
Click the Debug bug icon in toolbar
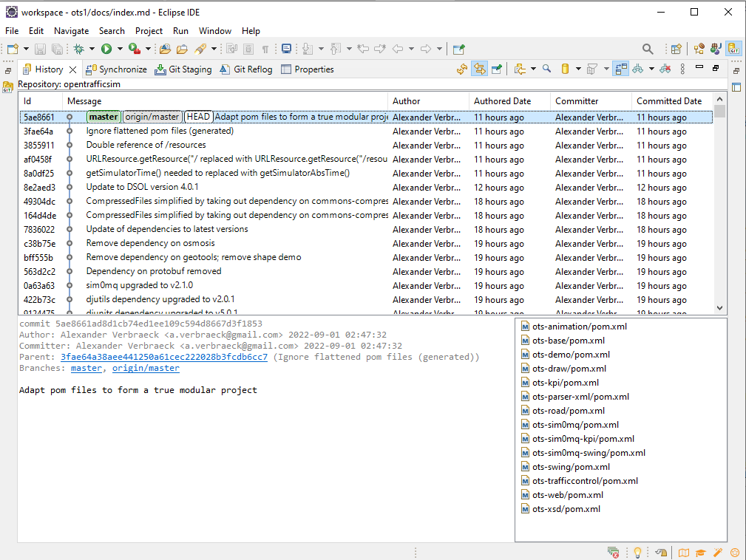coord(79,49)
